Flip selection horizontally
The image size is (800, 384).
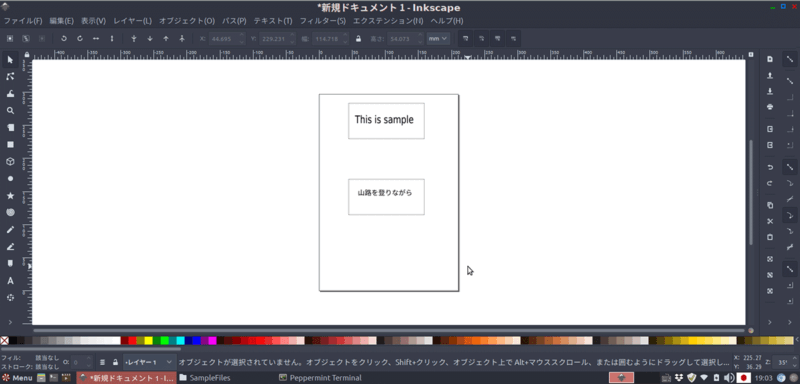[x=96, y=38]
